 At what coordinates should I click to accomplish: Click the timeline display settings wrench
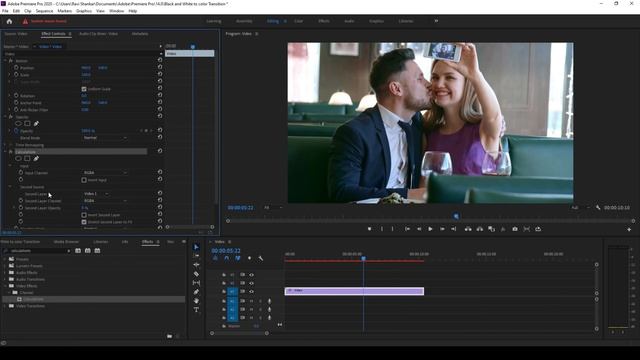point(260,258)
